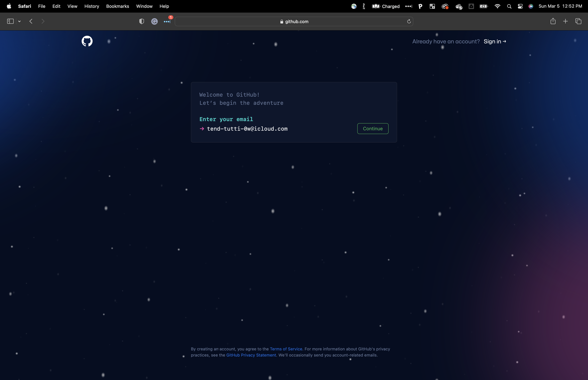The width and height of the screenshot is (588, 380).
Task: Open the Help menu
Action: [x=164, y=6]
